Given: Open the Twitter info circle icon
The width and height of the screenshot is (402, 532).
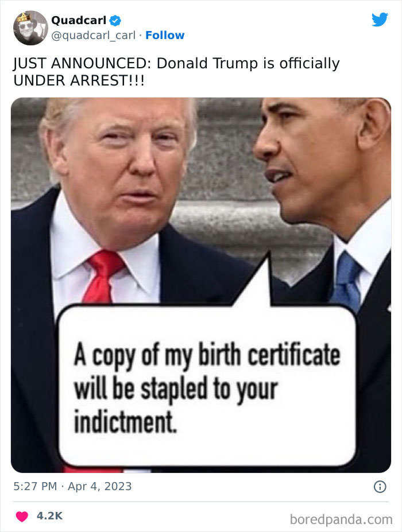Looking at the screenshot, I should (x=380, y=487).
